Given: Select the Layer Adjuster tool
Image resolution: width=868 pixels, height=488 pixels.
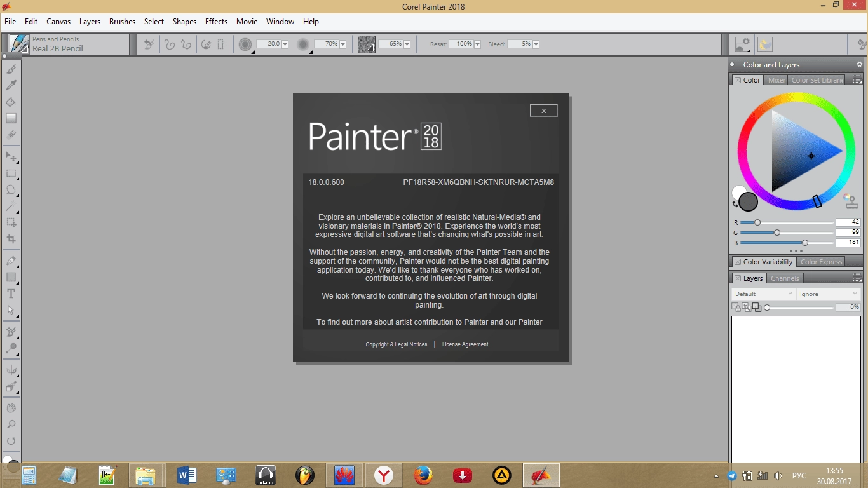Looking at the screenshot, I should pos(11,156).
